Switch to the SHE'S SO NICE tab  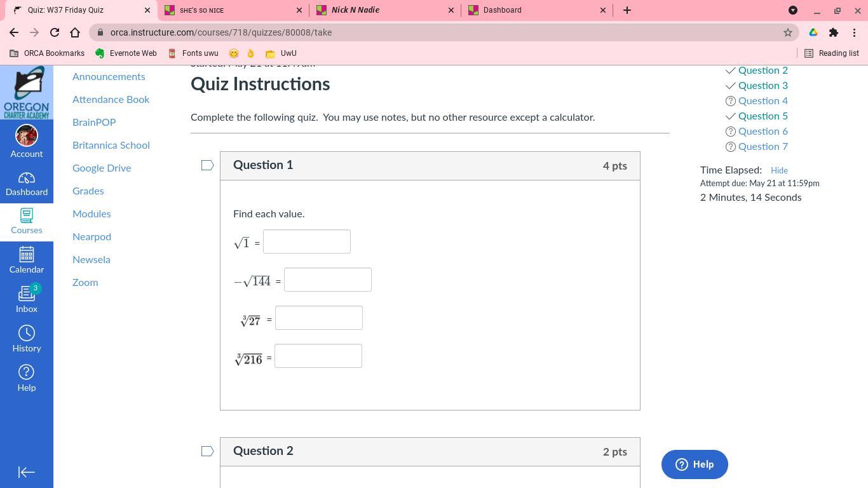pyautogui.click(x=233, y=10)
